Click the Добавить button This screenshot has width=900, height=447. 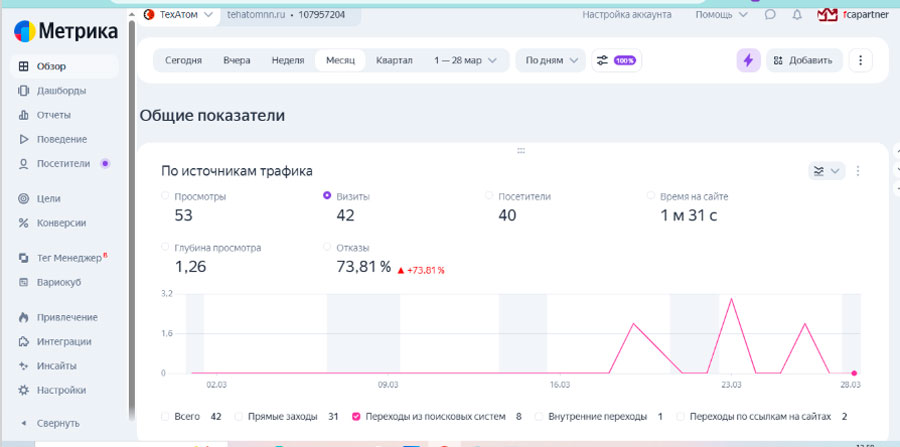[x=804, y=60]
